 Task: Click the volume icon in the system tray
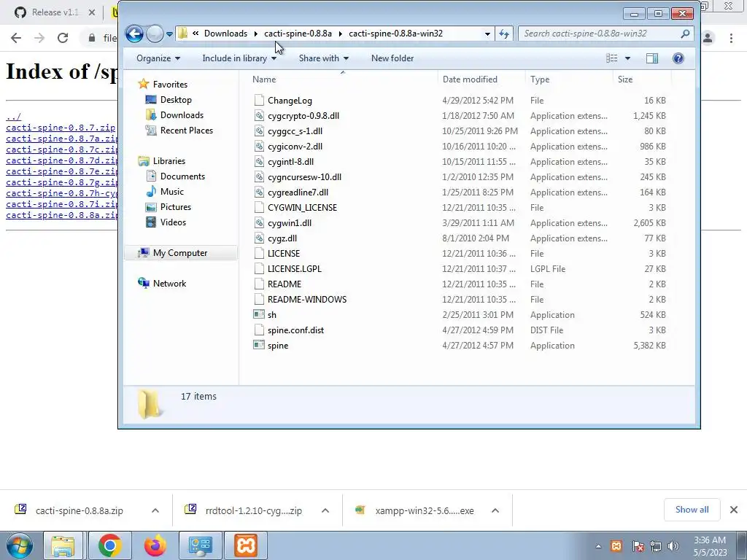coord(673,546)
